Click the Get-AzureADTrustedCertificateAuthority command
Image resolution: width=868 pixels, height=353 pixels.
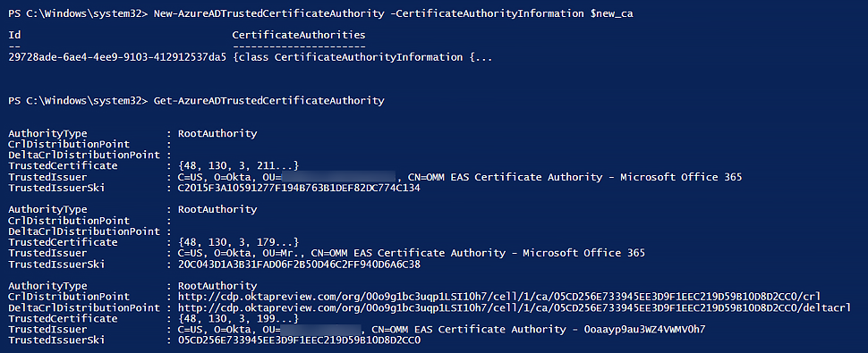[x=268, y=101]
